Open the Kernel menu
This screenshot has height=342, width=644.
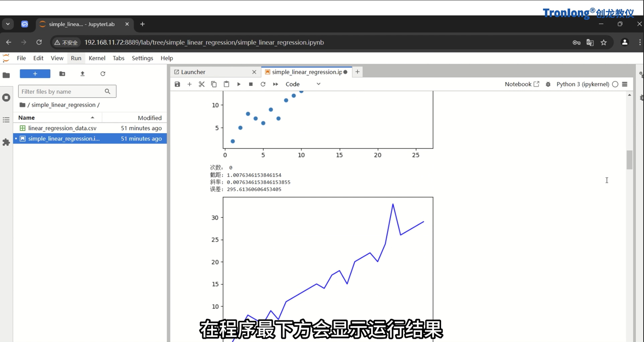[97, 58]
